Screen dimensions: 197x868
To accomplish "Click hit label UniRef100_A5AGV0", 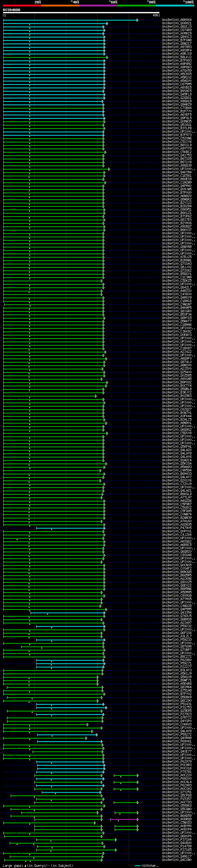I will 176,81.
